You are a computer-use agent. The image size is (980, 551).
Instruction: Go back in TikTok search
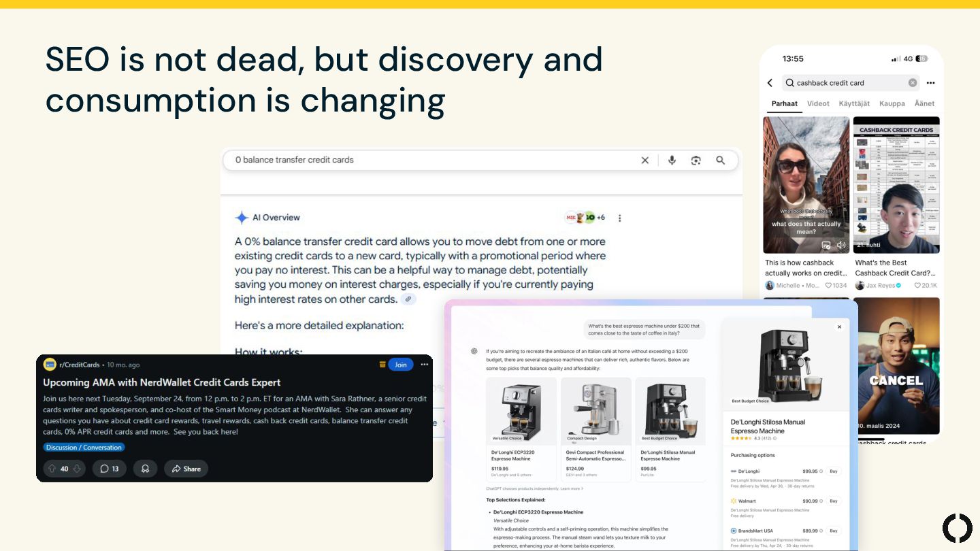(x=770, y=83)
